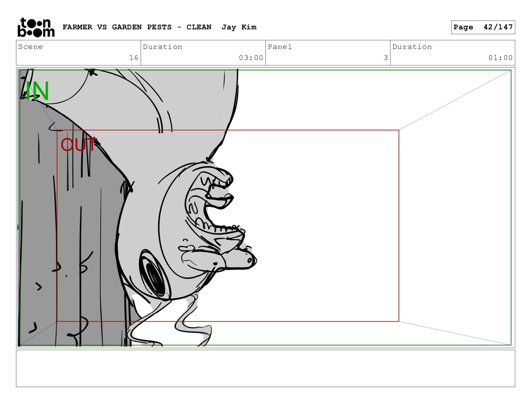
Task: Select scene number '16'
Action: pyautogui.click(x=134, y=58)
